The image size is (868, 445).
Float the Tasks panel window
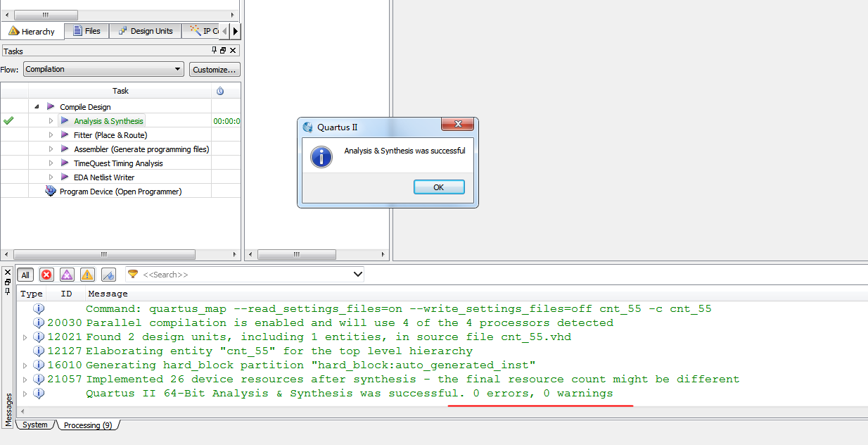coord(224,51)
